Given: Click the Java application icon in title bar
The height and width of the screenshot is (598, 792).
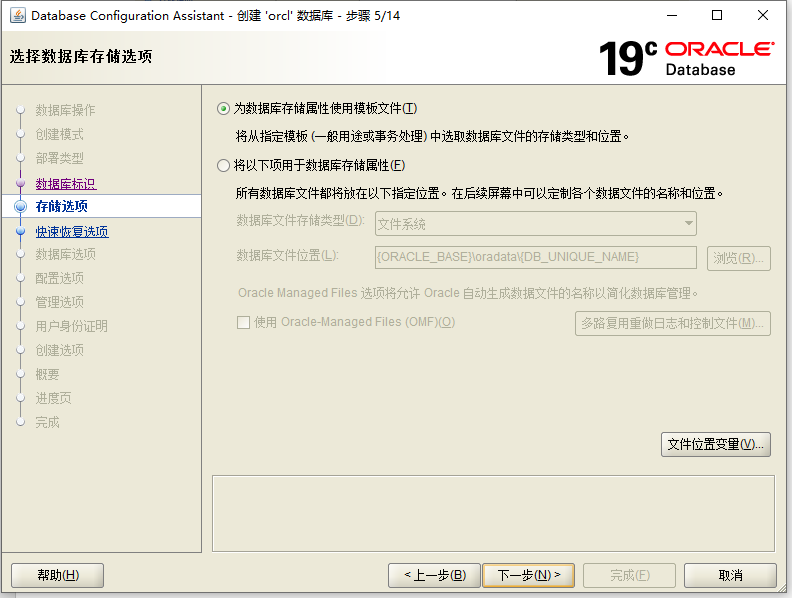Looking at the screenshot, I should pos(18,16).
